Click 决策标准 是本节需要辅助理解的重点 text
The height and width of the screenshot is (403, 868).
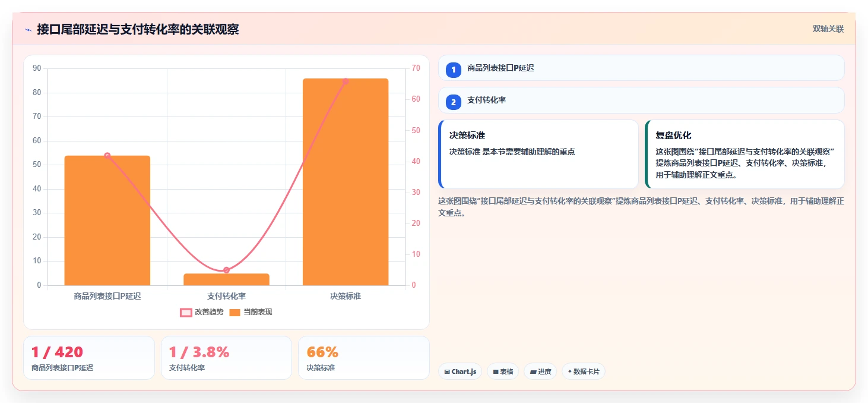512,152
